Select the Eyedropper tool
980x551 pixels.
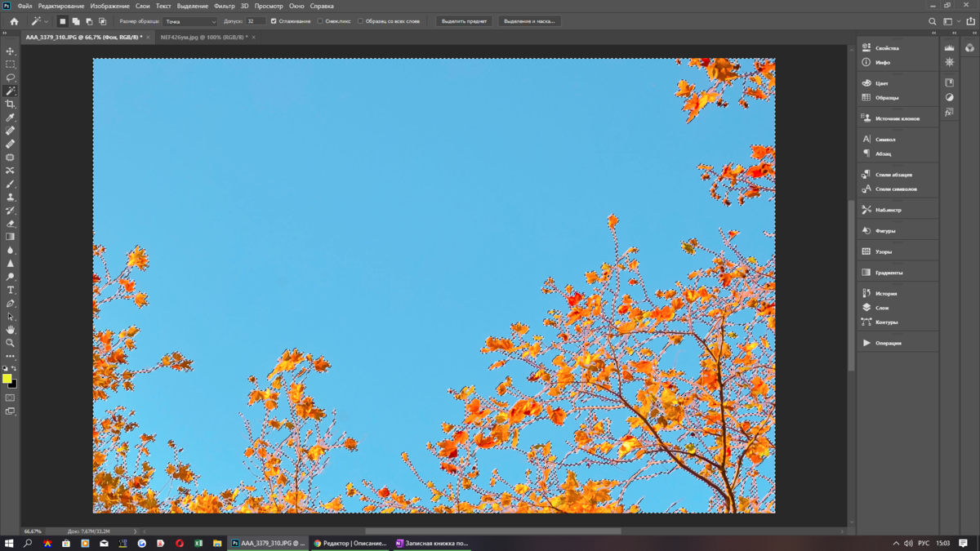11,118
